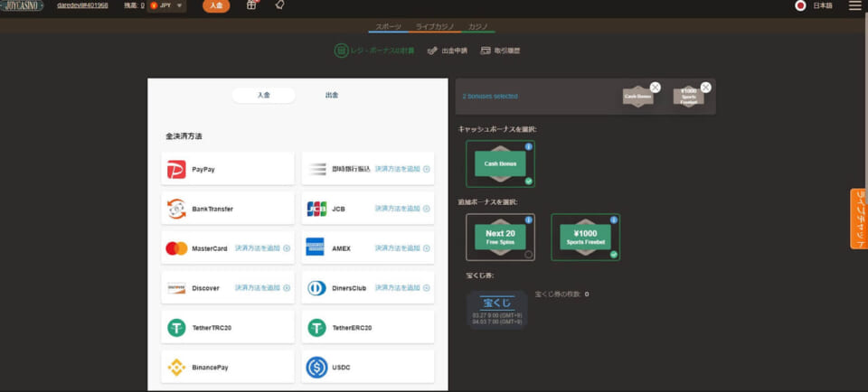Screen dimensions: 868x392
Task: Open the hamburger menu
Action: (855, 5)
